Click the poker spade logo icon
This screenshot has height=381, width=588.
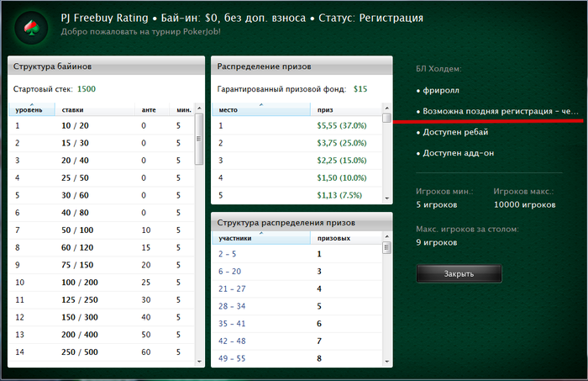tap(32, 28)
